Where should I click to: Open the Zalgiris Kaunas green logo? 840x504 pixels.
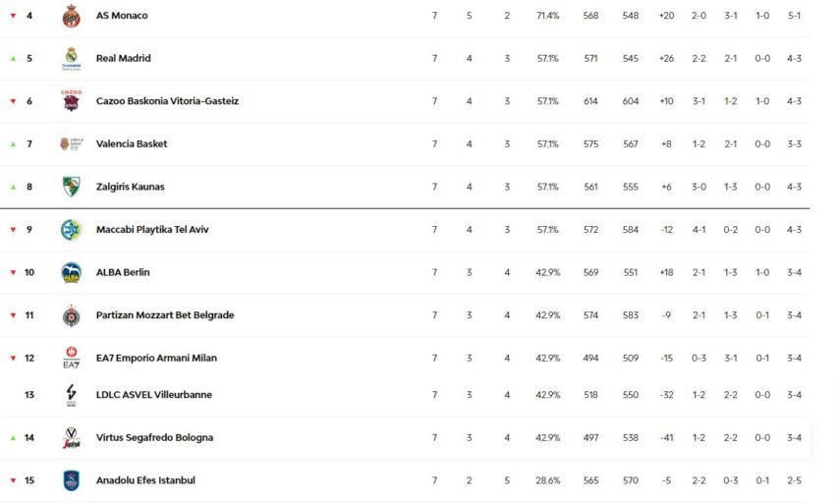pos(71,187)
